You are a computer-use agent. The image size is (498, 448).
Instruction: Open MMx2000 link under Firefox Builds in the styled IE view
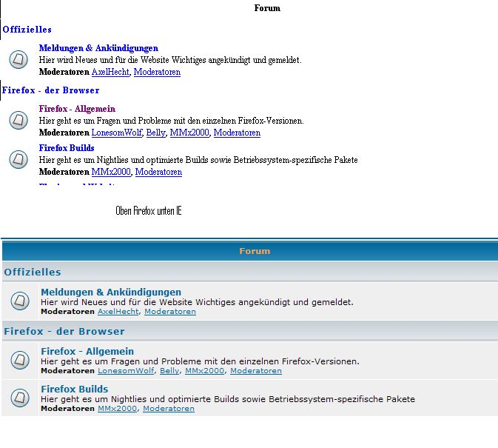[117, 409]
